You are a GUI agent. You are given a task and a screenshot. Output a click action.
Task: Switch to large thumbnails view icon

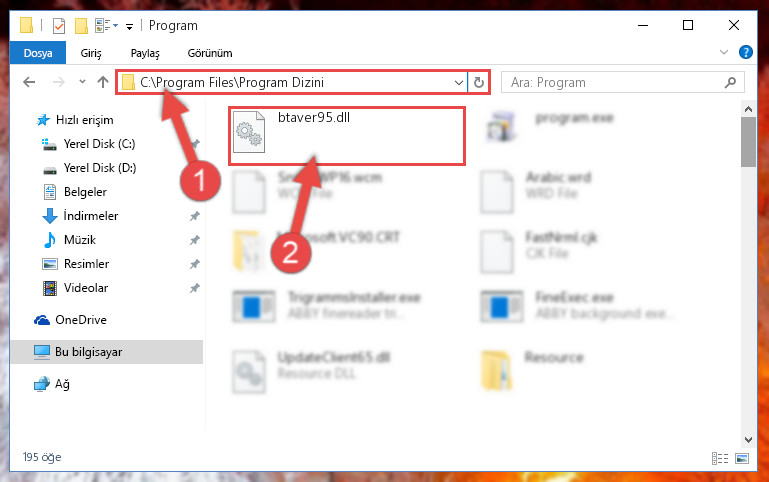[x=742, y=458]
